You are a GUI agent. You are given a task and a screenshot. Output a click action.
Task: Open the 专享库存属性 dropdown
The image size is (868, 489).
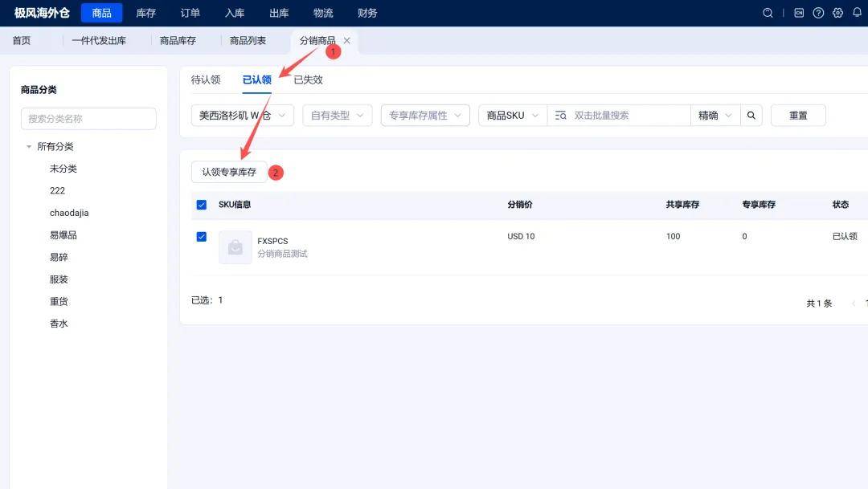pyautogui.click(x=425, y=115)
